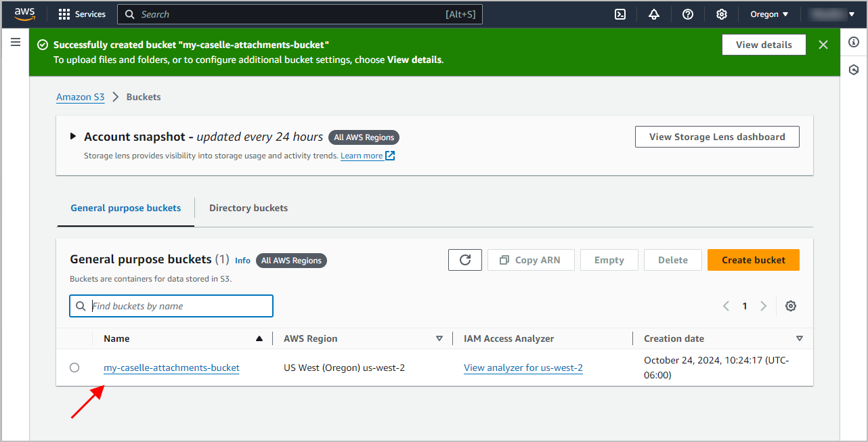Open the my-caselle-attachments-bucket link
Viewport: 868px width, 442px height.
pos(171,368)
